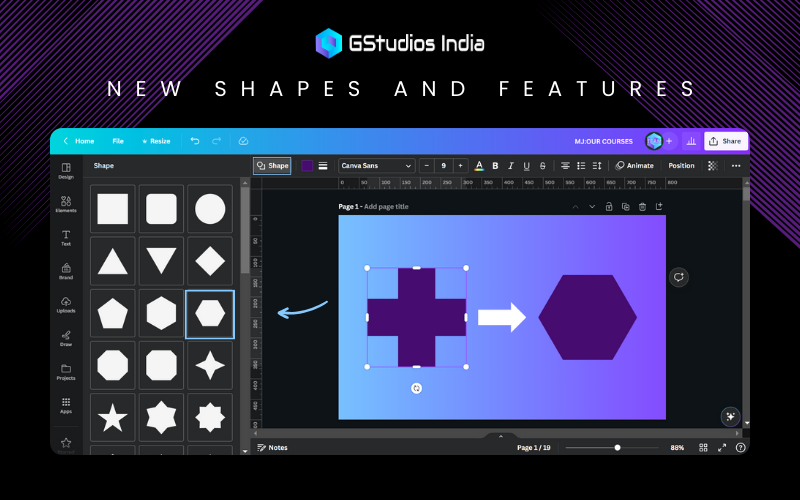The image size is (800, 500).
Task: Open the Apps panel
Action: pos(66,405)
